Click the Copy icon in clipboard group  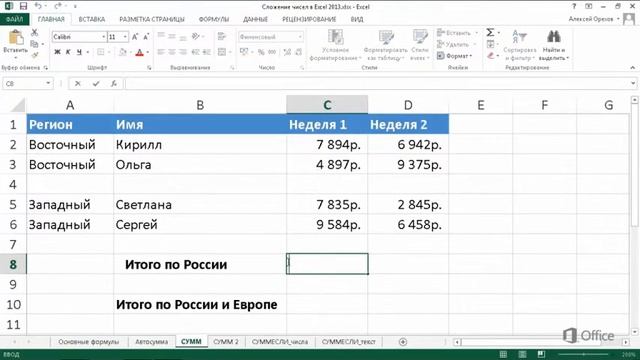35,44
